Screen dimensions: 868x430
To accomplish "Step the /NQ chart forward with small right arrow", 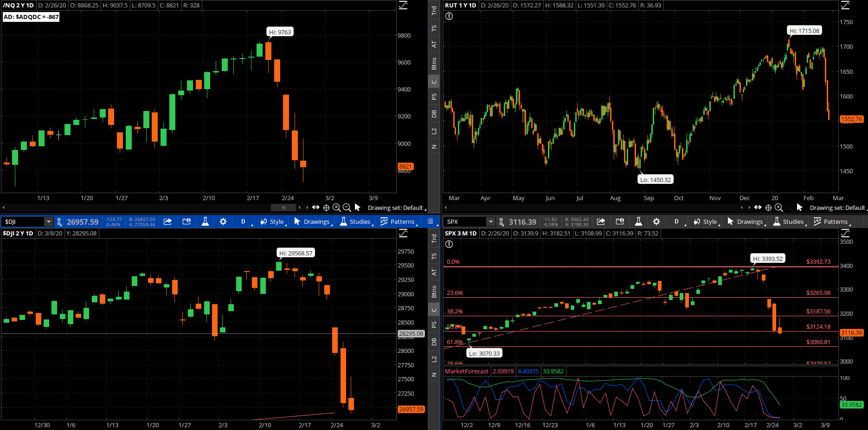I will point(307,208).
